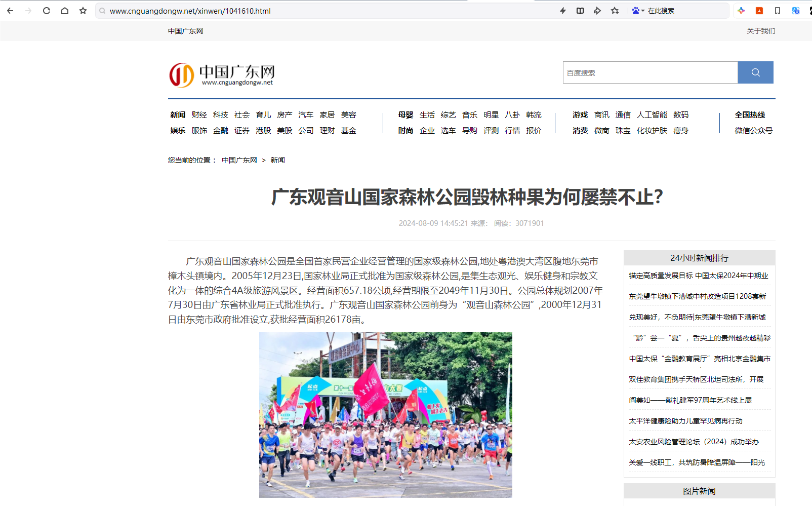Click the lightning bolt speed mode icon
Screen dimensions: 812x506
pyautogui.click(x=563, y=11)
